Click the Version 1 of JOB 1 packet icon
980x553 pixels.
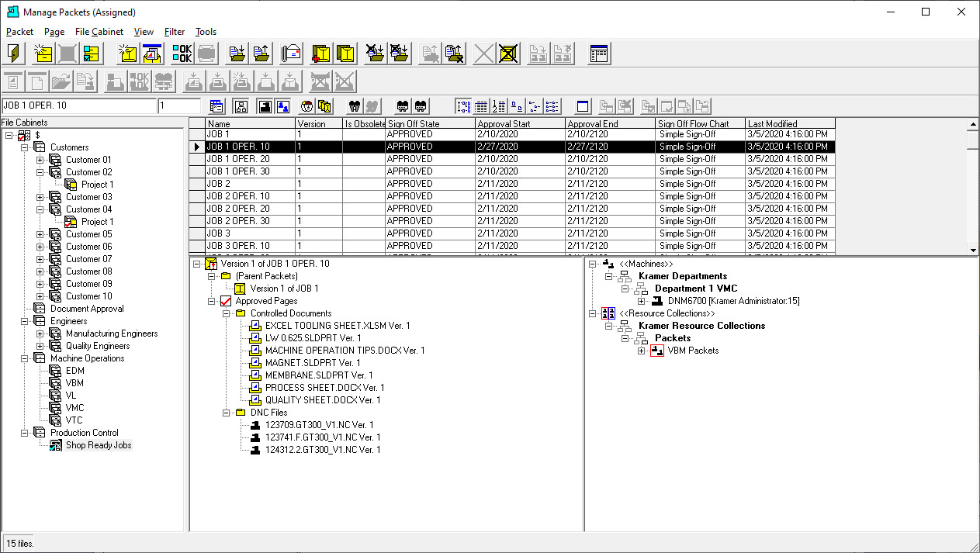241,289
